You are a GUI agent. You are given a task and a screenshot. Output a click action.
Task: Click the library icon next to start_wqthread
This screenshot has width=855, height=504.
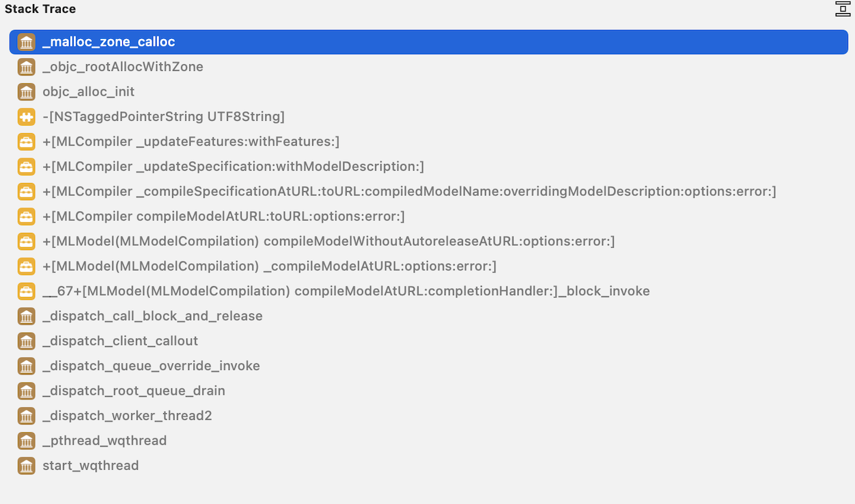[x=26, y=465]
